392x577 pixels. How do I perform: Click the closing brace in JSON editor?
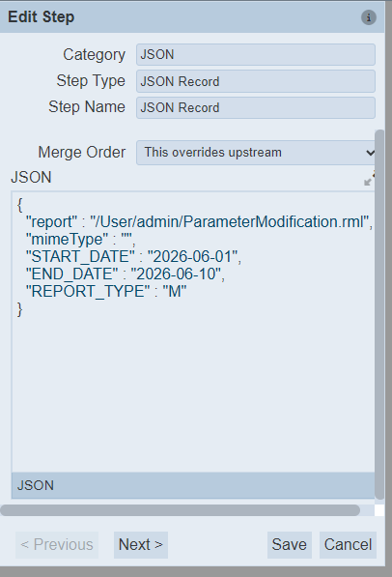click(x=20, y=309)
